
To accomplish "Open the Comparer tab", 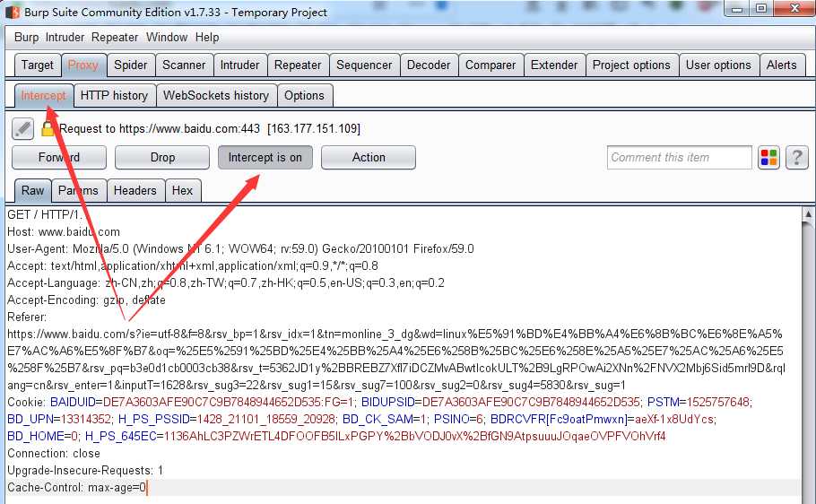I will (490, 65).
